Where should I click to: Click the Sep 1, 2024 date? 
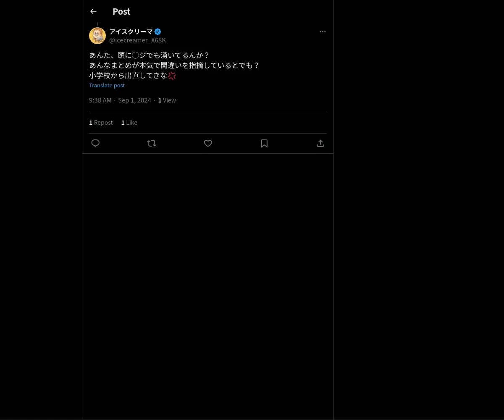[x=134, y=100]
